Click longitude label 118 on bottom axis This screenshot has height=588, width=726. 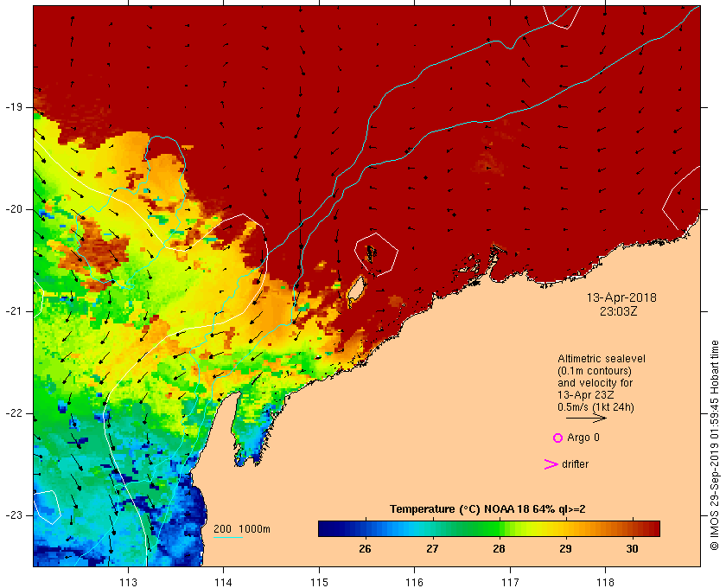coord(606,582)
